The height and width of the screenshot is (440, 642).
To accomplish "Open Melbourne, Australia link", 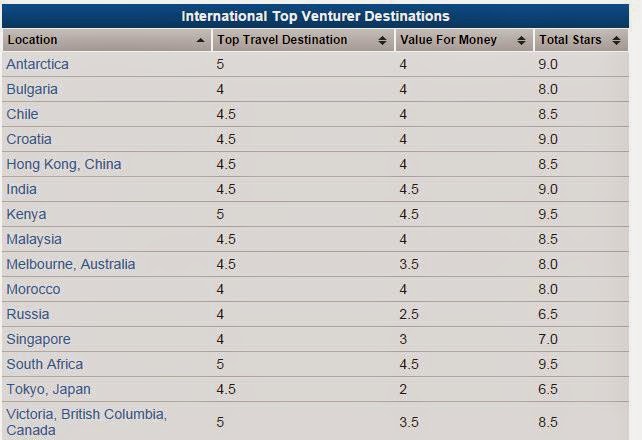I will 70,264.
